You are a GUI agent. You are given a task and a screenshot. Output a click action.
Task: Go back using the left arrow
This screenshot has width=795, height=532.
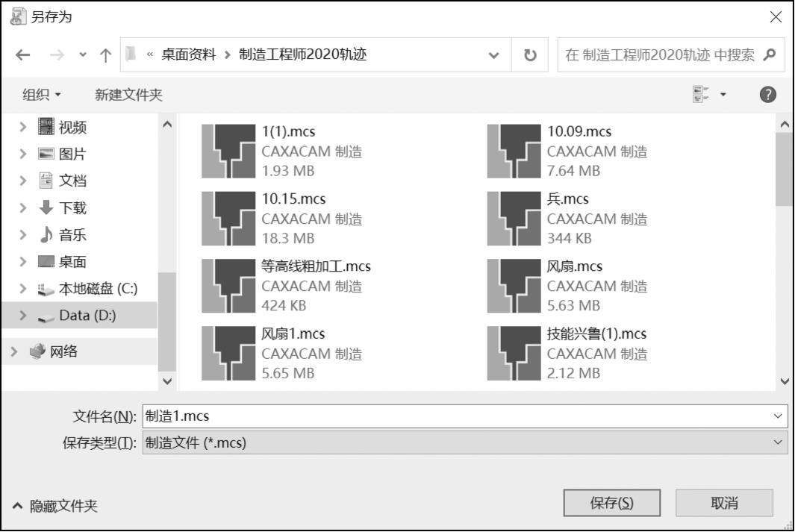point(23,54)
